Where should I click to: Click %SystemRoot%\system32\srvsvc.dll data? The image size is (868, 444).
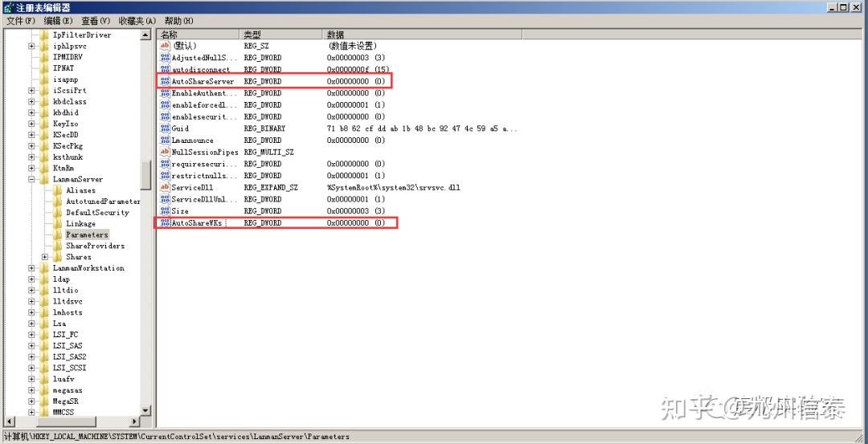click(394, 187)
